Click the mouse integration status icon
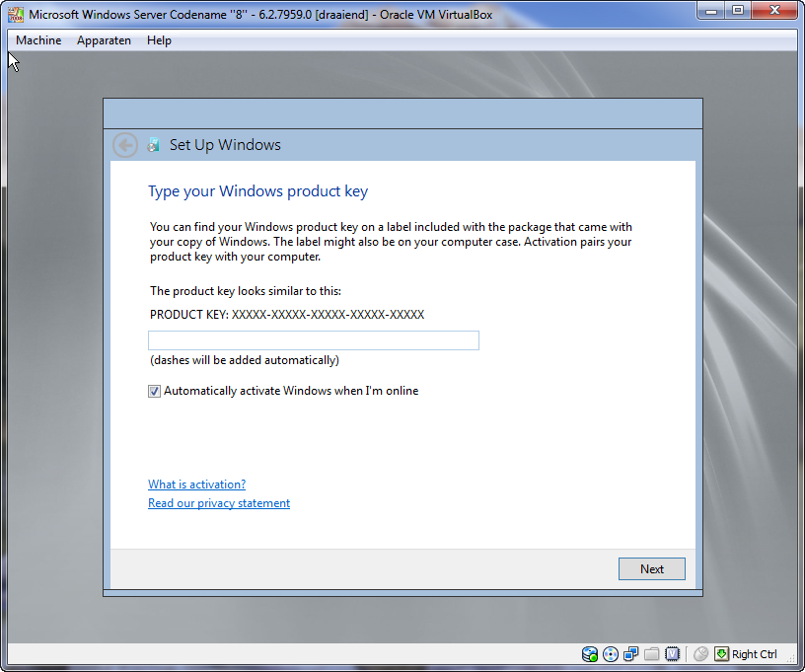The height and width of the screenshot is (672, 805). [700, 654]
